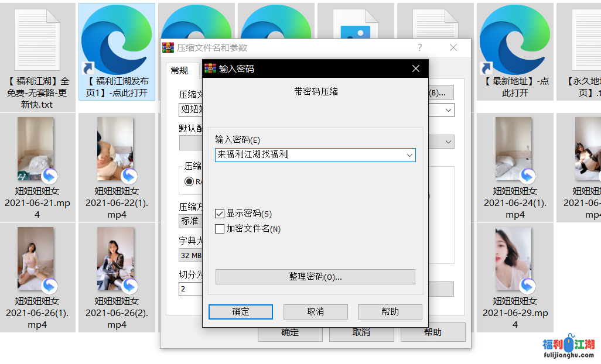Open video file 2021-06-26(2).mp4
This screenshot has width=601, height=364.
click(117, 259)
